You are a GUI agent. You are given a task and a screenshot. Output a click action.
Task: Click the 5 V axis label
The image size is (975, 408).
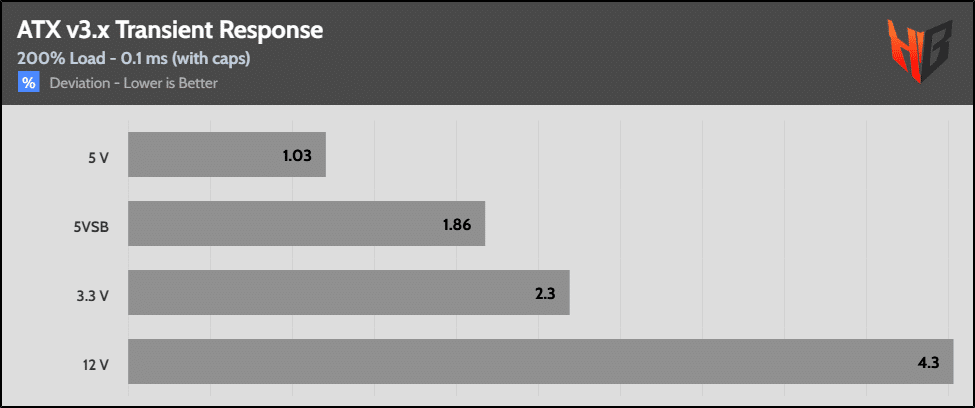pos(98,158)
